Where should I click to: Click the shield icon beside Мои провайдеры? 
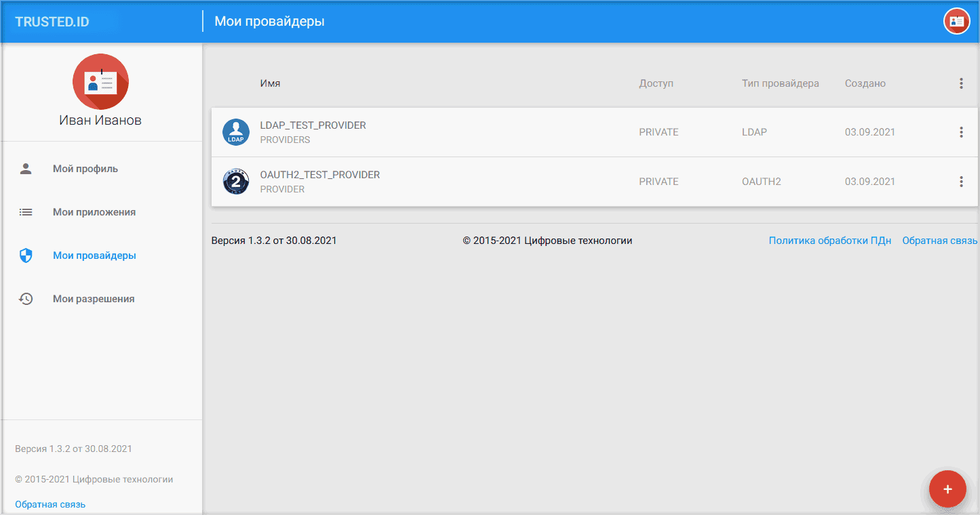(x=26, y=255)
